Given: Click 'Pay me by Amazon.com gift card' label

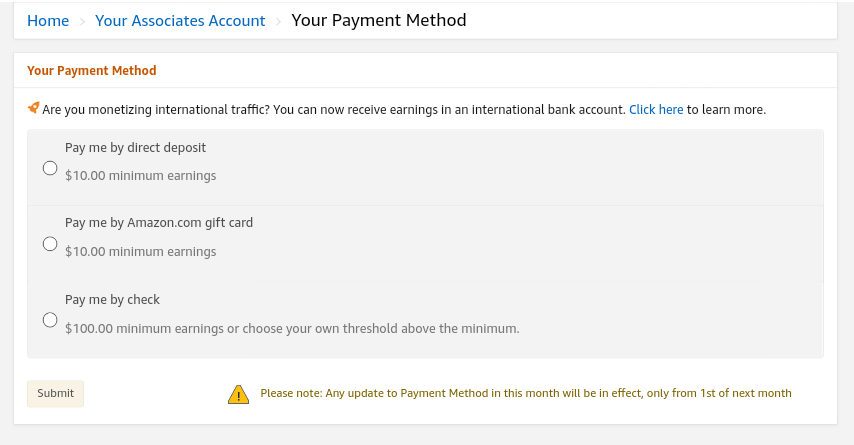Looking at the screenshot, I should [159, 223].
